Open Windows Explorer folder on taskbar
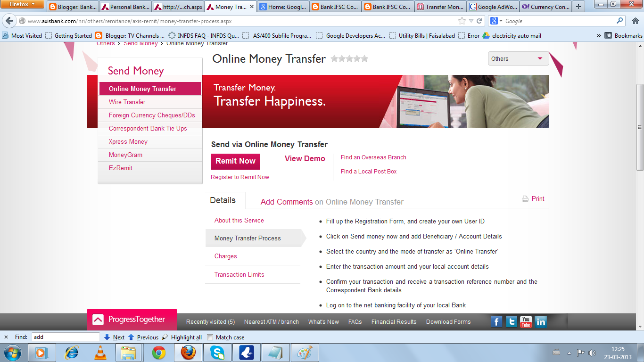Image resolution: width=644 pixels, height=362 pixels. click(128, 353)
